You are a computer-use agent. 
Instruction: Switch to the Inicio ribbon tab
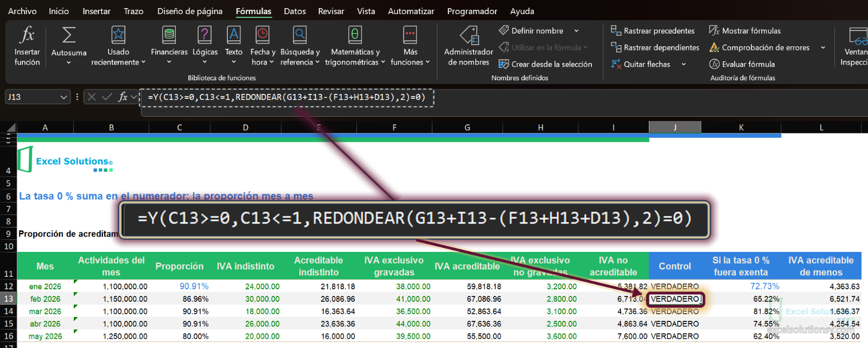pos(59,11)
